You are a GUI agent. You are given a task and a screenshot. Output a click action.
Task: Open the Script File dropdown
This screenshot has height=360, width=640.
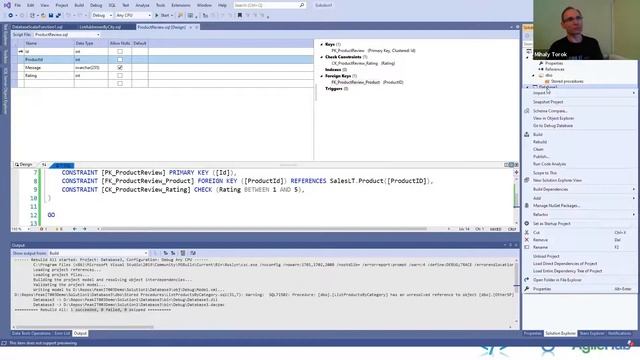[67, 35]
